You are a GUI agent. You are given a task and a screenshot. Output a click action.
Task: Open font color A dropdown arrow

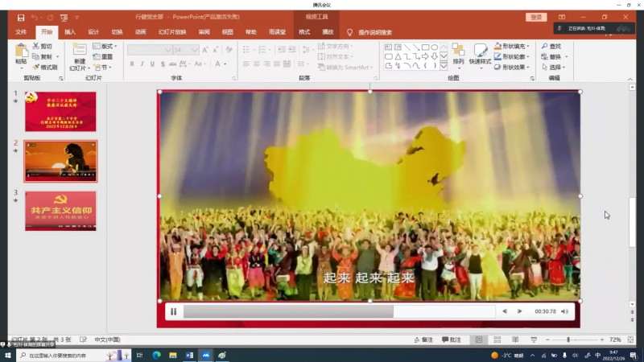[x=225, y=64]
